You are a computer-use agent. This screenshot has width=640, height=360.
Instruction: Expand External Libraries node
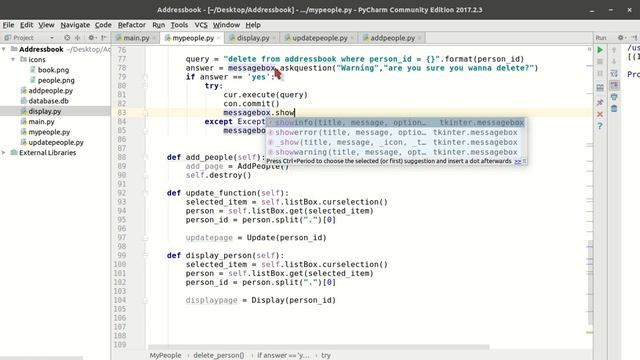(x=4, y=153)
